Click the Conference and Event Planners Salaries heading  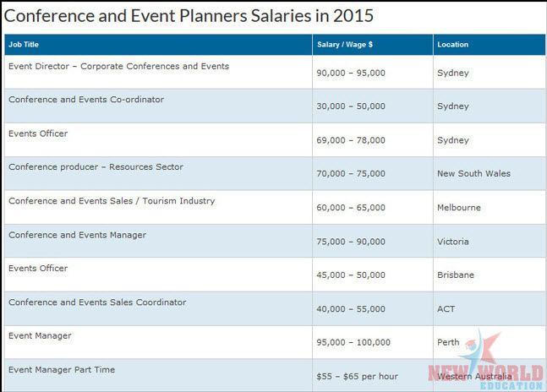189,16
